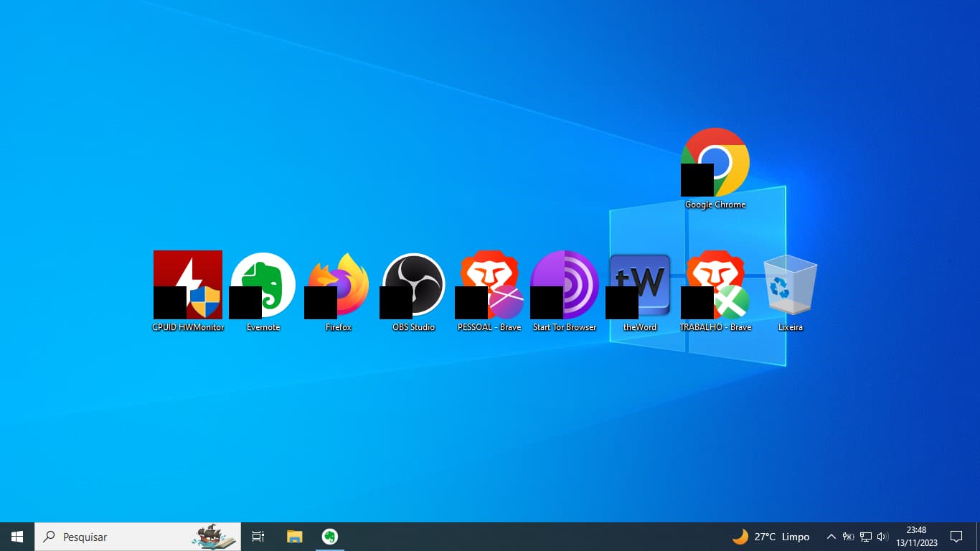
Task: Open the 27°C Limpo weather widget
Action: 771,537
